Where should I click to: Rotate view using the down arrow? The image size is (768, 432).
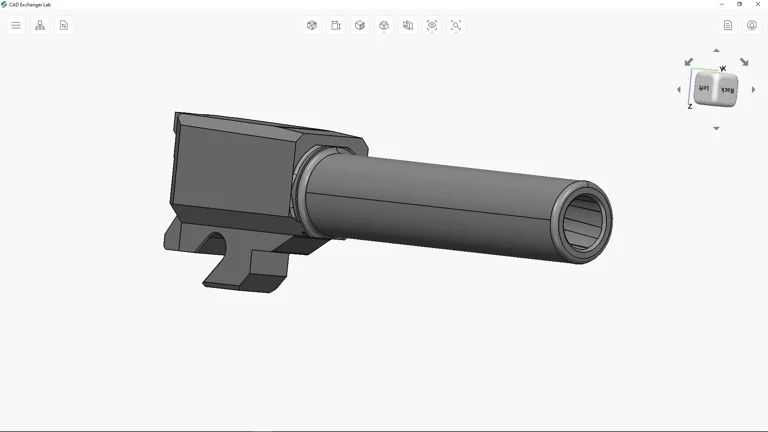coord(716,128)
